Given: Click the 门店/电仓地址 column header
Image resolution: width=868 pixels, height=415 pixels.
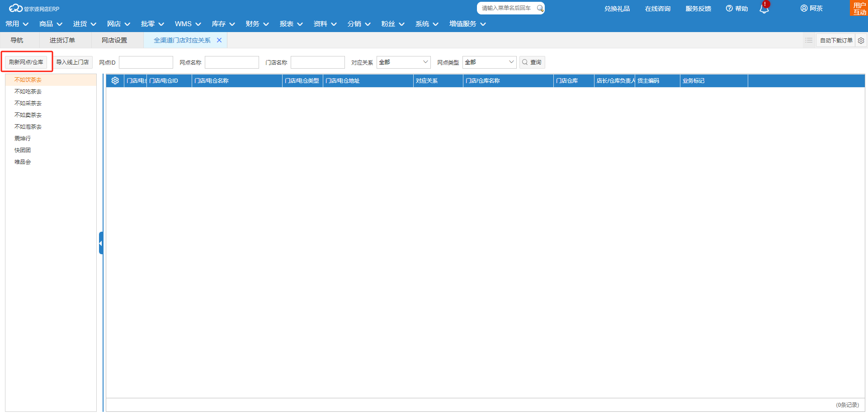Looking at the screenshot, I should click(368, 81).
